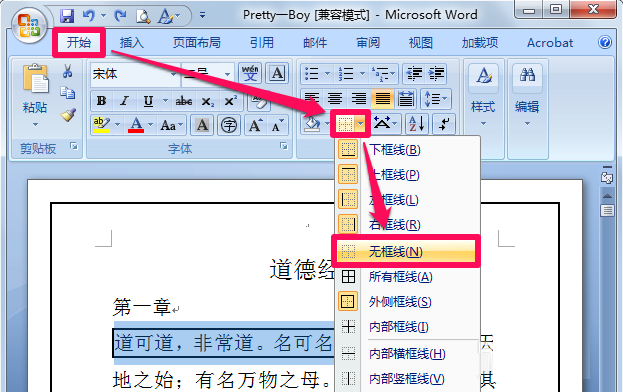
Task: Apply superscript formatting
Action: tap(230, 101)
